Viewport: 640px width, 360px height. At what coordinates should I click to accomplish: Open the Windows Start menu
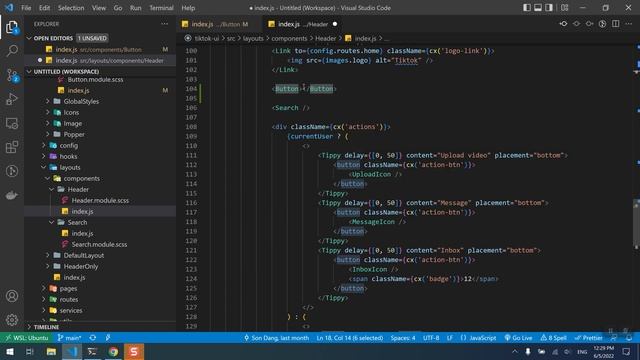click(10, 351)
